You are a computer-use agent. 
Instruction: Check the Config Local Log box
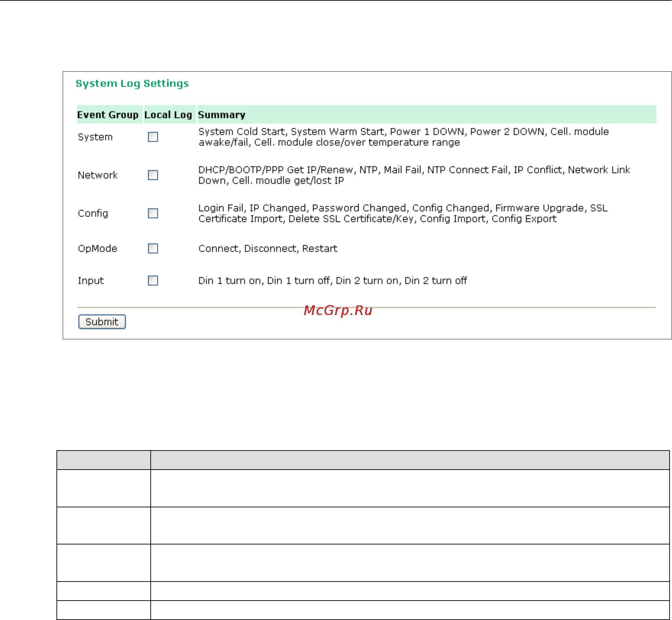coord(153,213)
